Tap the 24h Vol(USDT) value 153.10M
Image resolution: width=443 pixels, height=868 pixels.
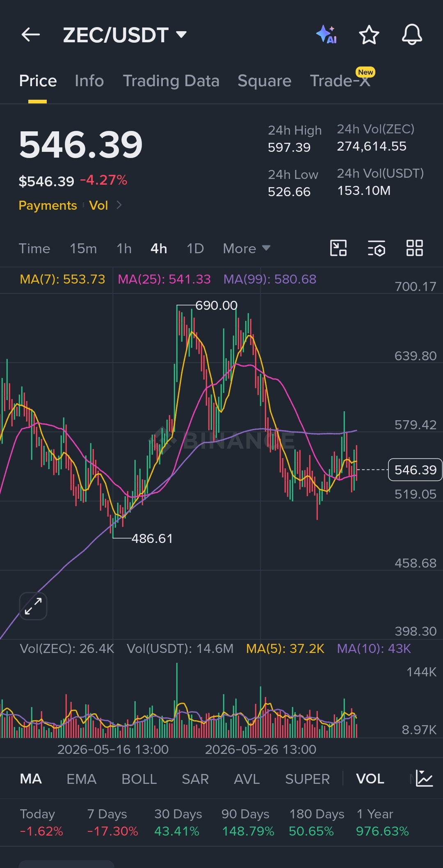(364, 190)
